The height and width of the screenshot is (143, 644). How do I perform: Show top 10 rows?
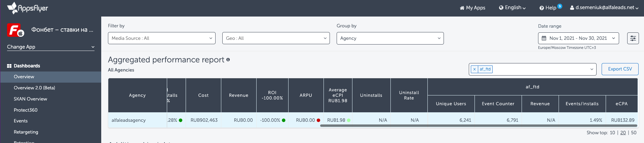(x=612, y=133)
